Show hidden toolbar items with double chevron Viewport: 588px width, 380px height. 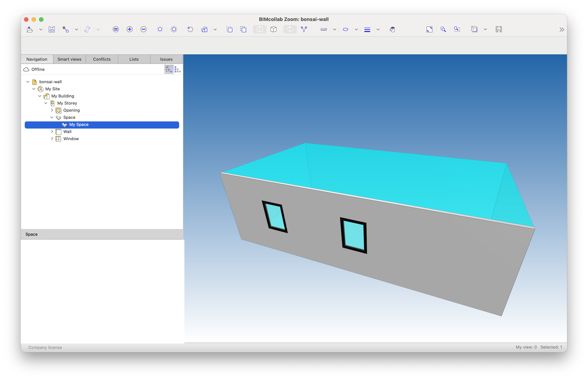click(x=562, y=30)
